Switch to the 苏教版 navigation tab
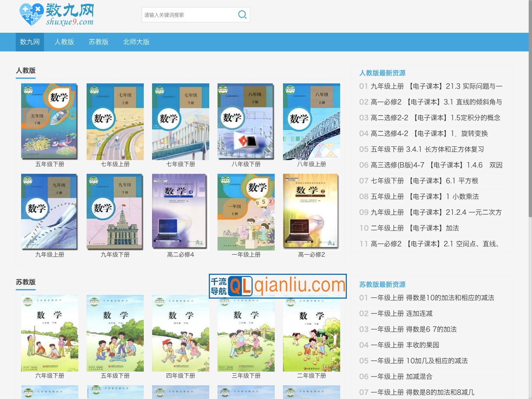This screenshot has width=532, height=399. point(99,42)
